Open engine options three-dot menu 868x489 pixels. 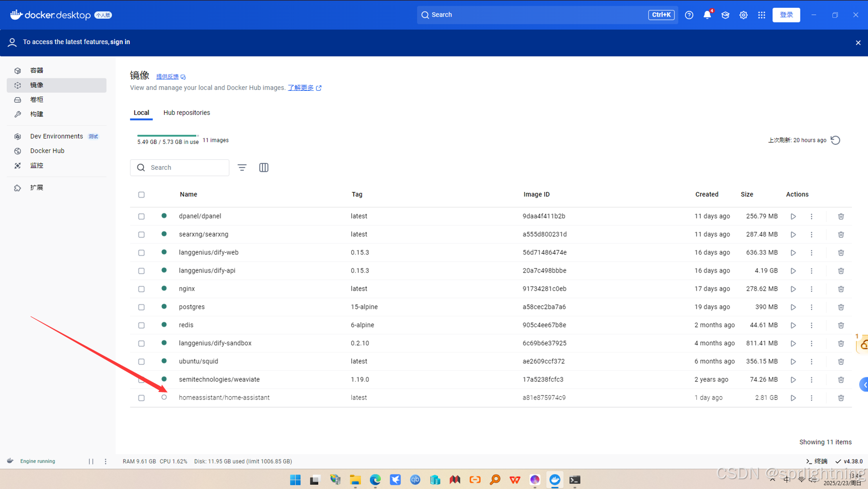[105, 461]
